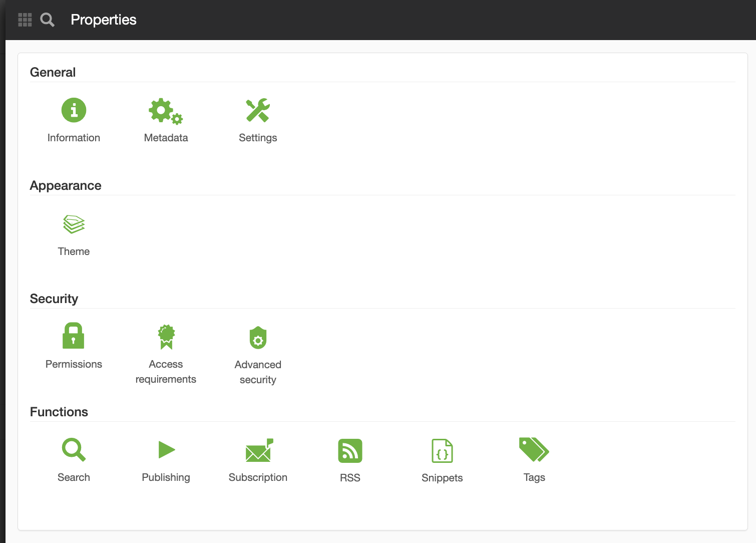756x543 pixels.
Task: Open the Tags icon
Action: [x=534, y=449]
